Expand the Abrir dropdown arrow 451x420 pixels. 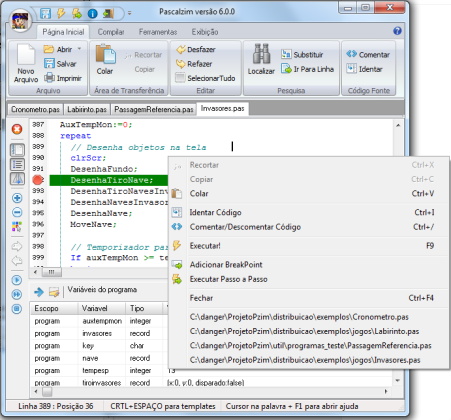[79, 49]
